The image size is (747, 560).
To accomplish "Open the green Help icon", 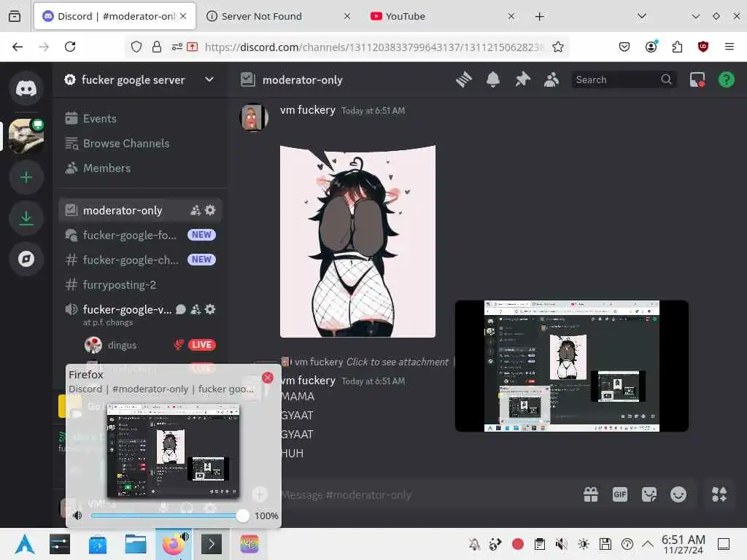I will tap(727, 79).
